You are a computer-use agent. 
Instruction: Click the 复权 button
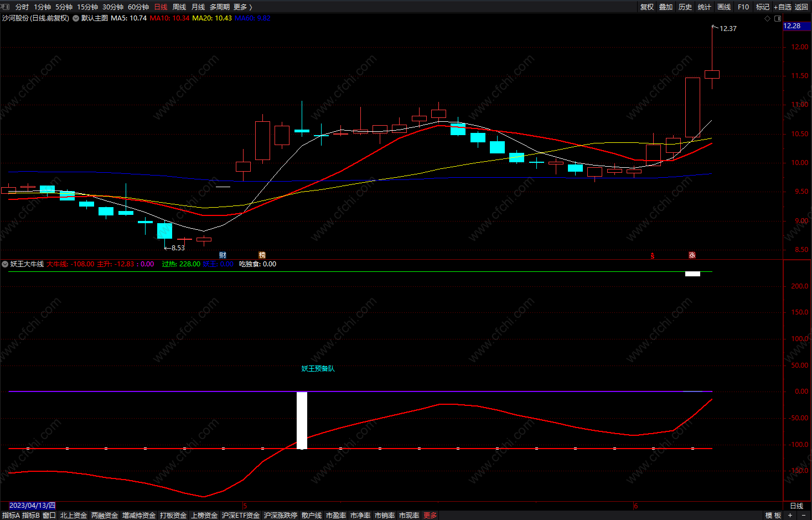click(x=647, y=7)
